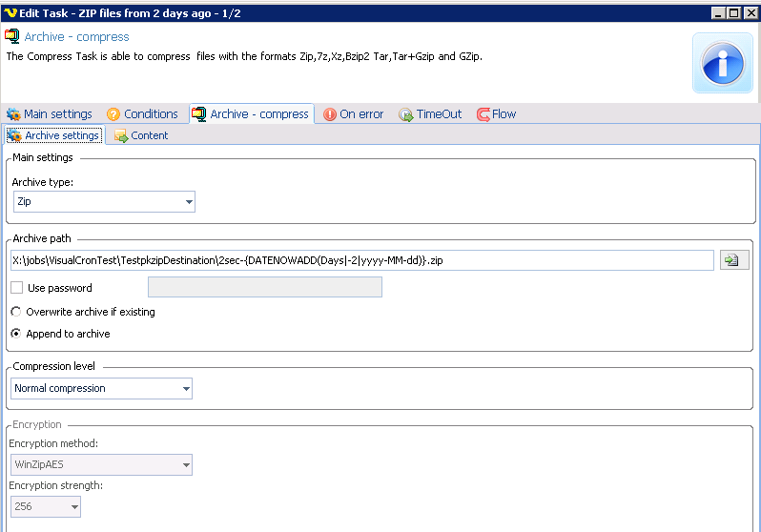Expand the Compression level dropdown

pyautogui.click(x=185, y=389)
